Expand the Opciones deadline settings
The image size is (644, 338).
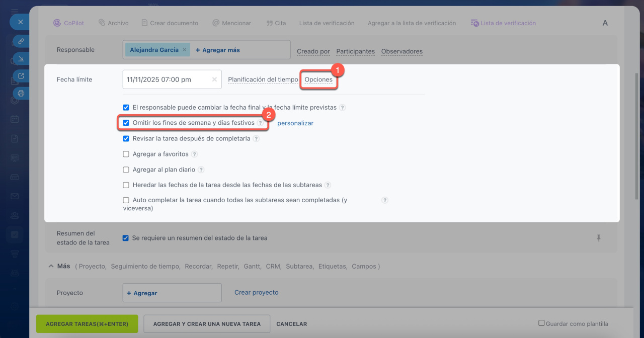coord(318,79)
